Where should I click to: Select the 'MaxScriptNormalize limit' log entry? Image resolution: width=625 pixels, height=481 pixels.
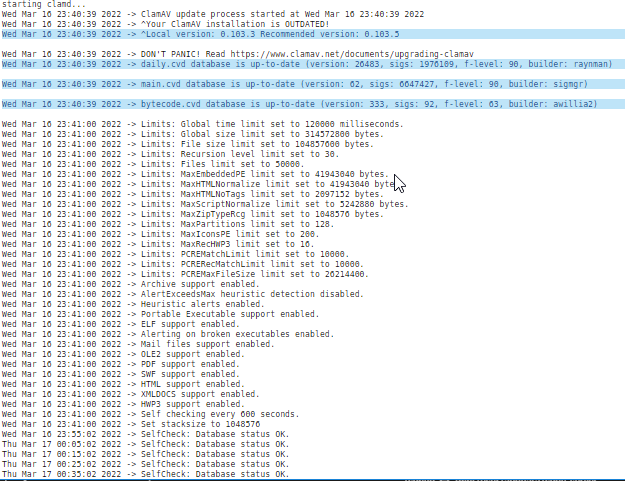coord(205,204)
